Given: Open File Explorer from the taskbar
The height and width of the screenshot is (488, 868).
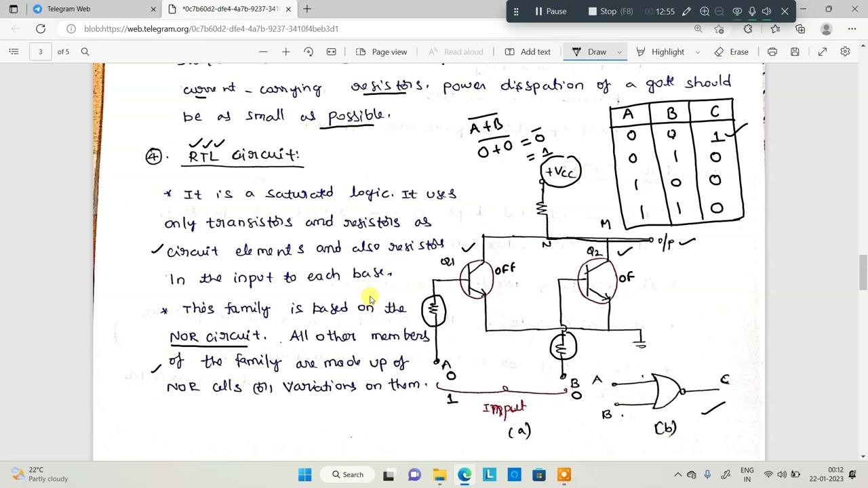Looking at the screenshot, I should click(x=439, y=474).
